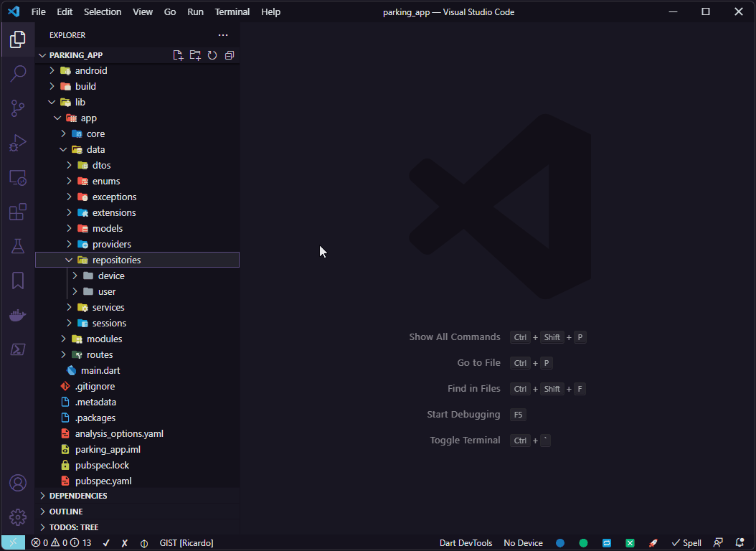Open .gitignore file
This screenshot has height=551, width=756.
coord(138,386)
